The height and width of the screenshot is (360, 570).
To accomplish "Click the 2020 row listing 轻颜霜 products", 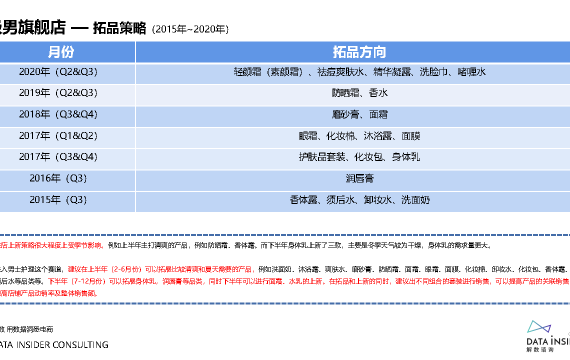I will point(353,74).
